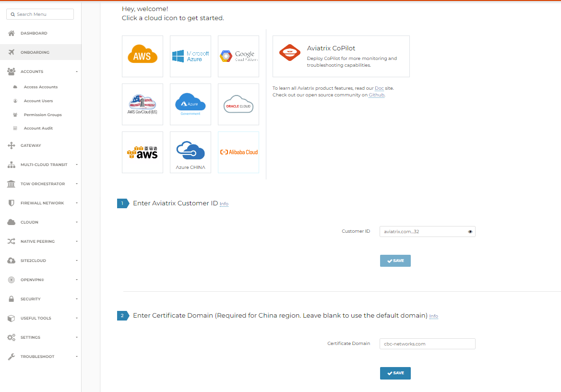
Task: Select the Azure China tile
Action: click(x=191, y=152)
